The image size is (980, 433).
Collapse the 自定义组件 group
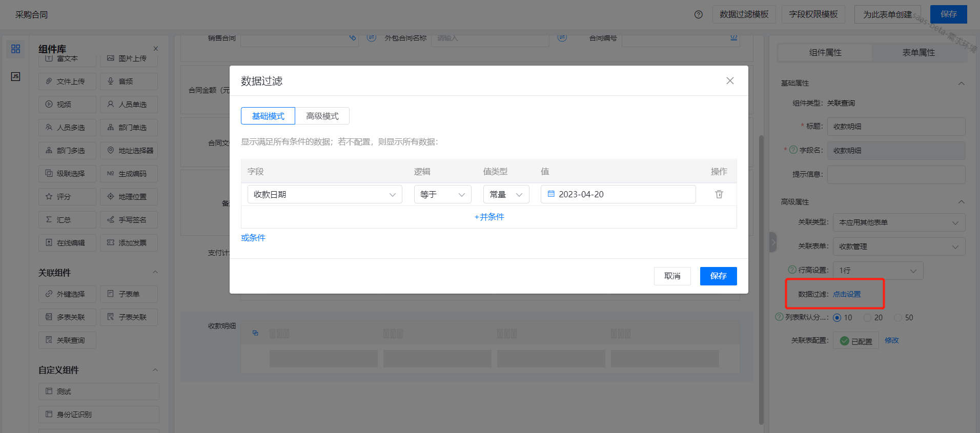click(155, 370)
